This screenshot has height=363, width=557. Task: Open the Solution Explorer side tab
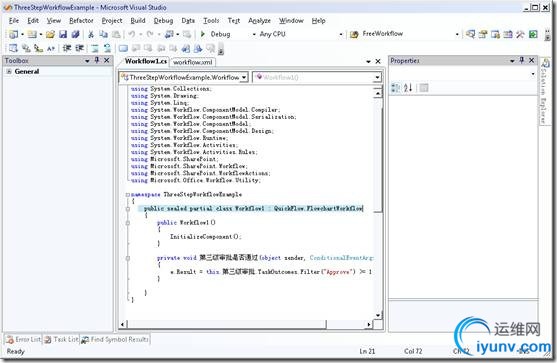(x=544, y=92)
